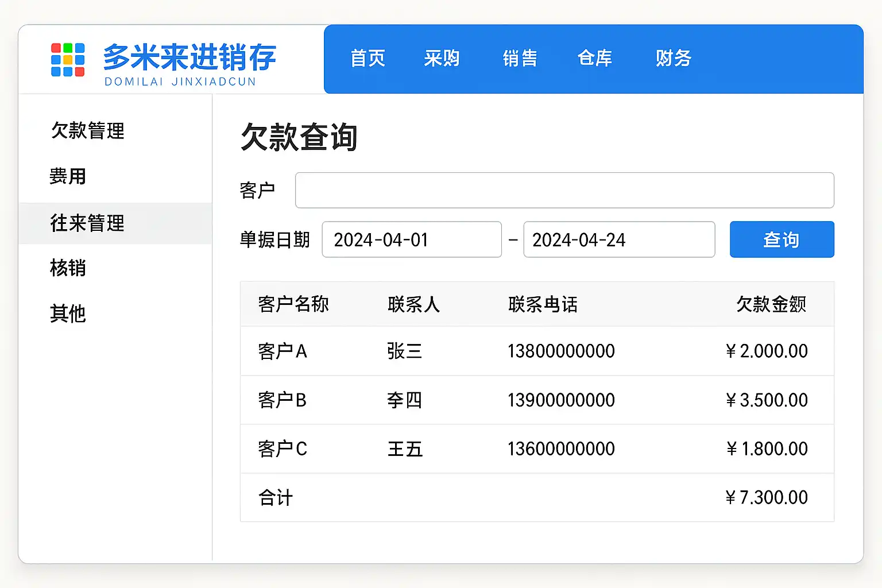Open 欠款管理 in the sidebar
The image size is (882, 588).
88,131
